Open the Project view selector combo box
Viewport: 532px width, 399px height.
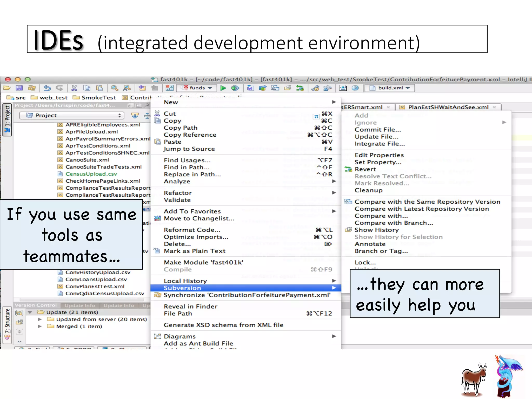72,115
